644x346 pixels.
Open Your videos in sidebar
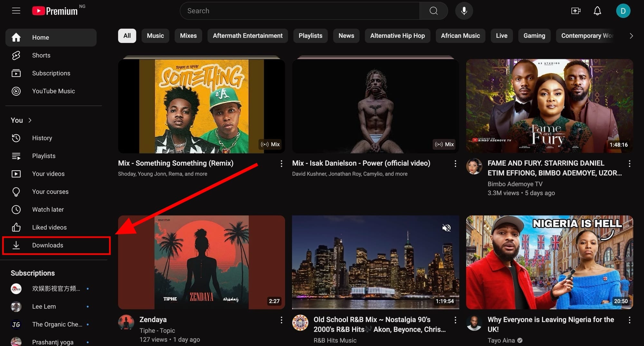coord(51,174)
